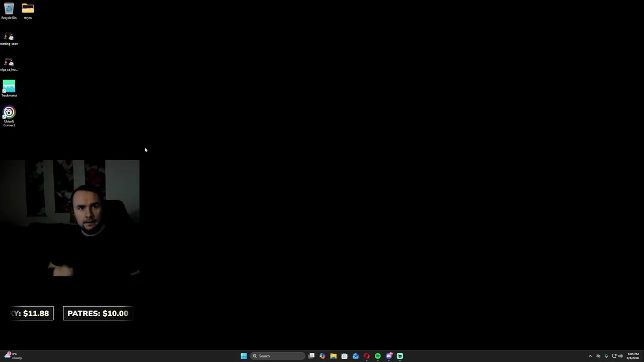Click the green download arrow tray icon
This screenshot has height=362, width=644.
tap(606, 356)
